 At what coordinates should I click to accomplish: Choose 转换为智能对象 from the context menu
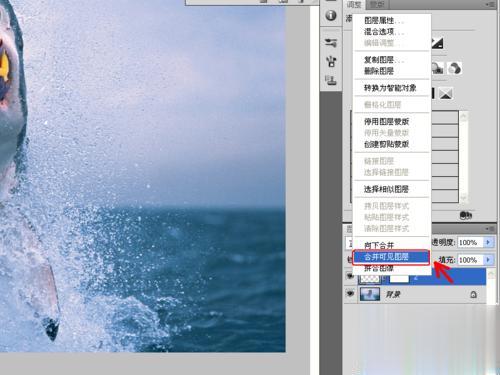tap(391, 88)
